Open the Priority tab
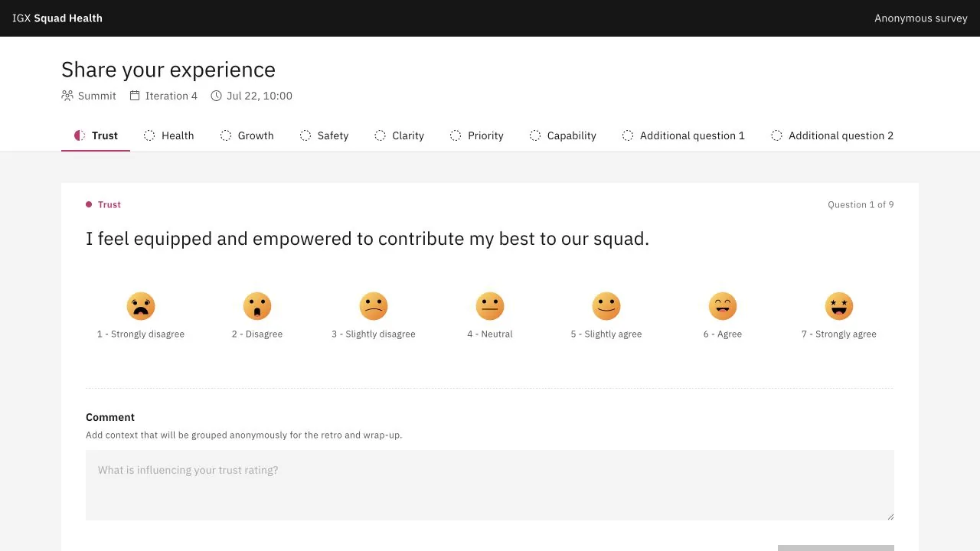980x551 pixels. (476, 135)
